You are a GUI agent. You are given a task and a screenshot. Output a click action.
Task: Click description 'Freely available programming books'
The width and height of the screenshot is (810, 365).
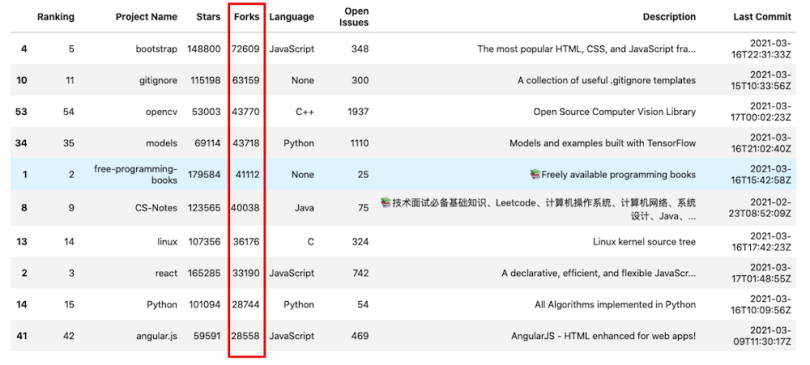[613, 174]
